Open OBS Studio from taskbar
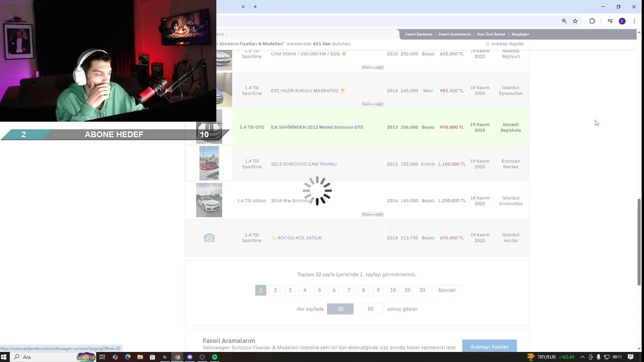Viewport: 644px width, 362px height. coord(202,357)
